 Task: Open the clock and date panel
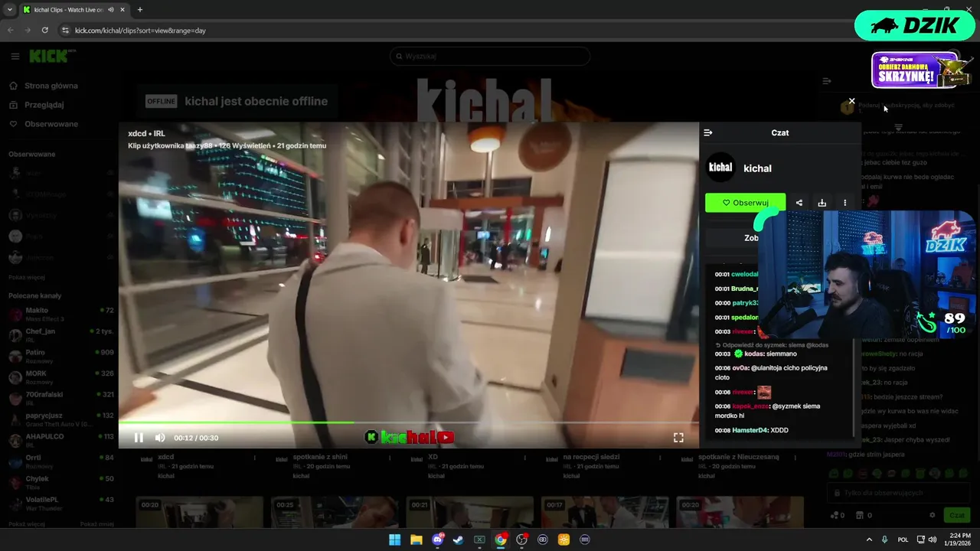click(959, 540)
